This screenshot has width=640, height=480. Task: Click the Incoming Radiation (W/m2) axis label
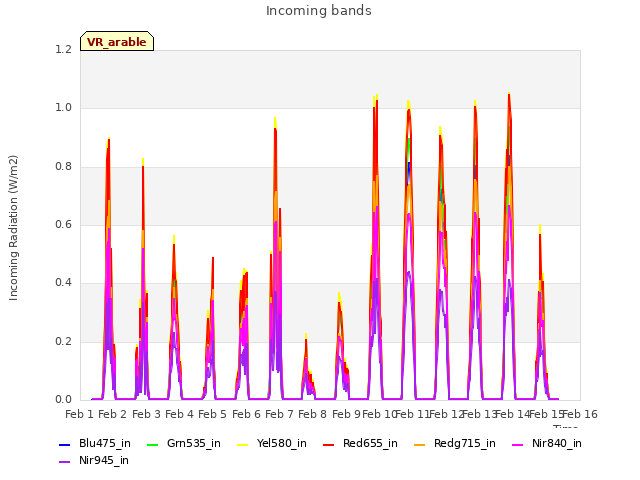tap(13, 228)
